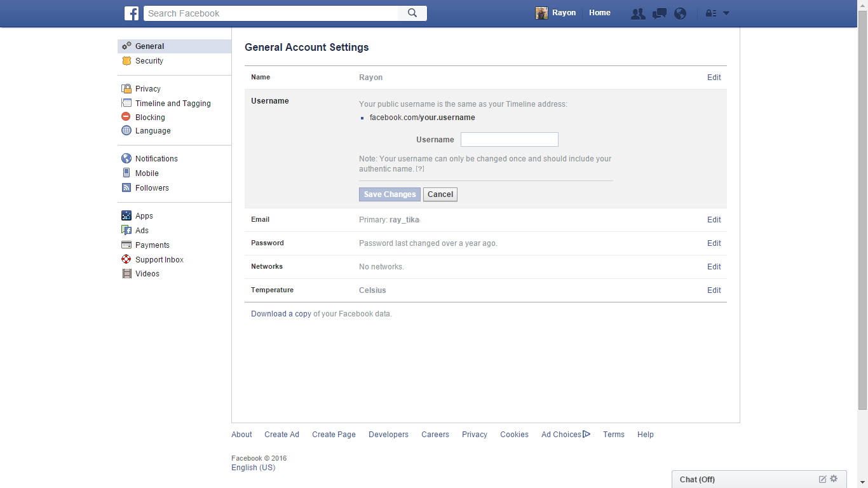Click the Notifications sidebar globe icon
Image resolution: width=868 pixels, height=488 pixels.
point(126,159)
